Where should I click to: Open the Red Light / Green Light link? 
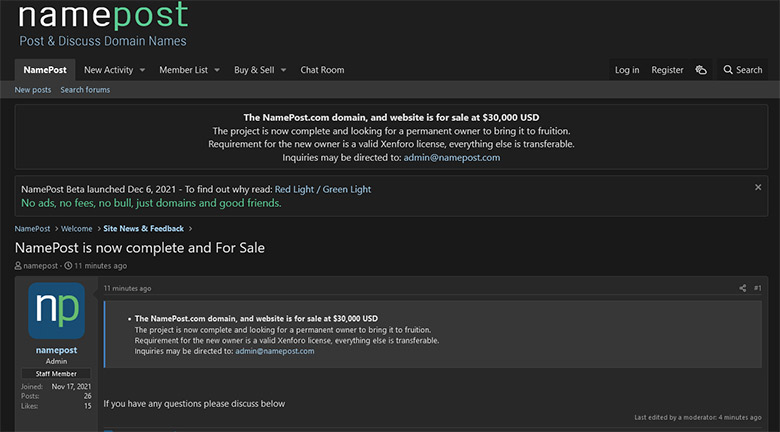323,190
